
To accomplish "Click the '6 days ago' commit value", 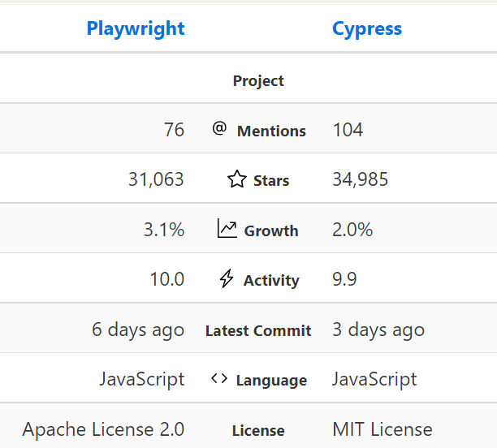I will pyautogui.click(x=138, y=330).
